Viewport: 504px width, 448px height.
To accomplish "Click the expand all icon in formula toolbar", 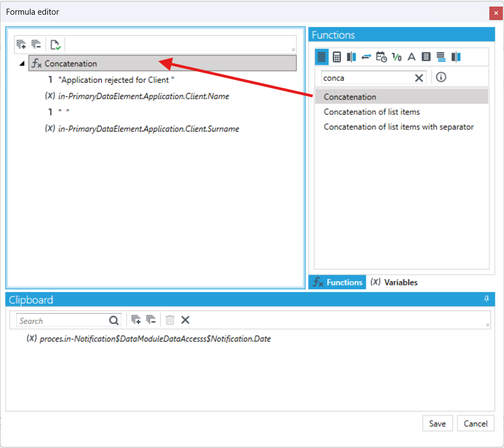I will 21,45.
